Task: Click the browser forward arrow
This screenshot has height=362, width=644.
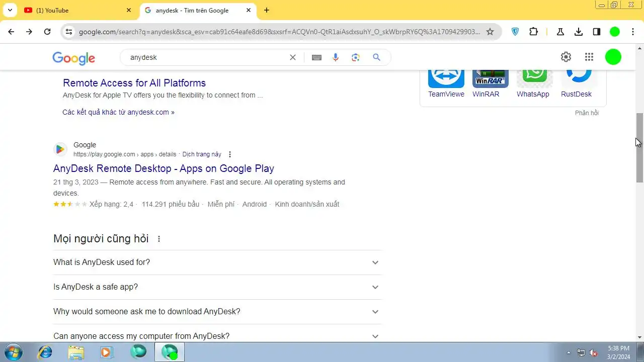Action: 29,32
